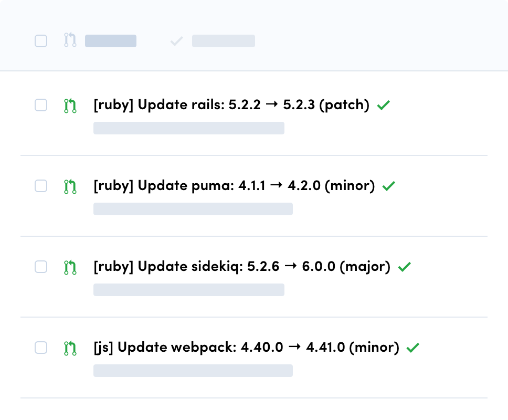The image size is (508, 420).
Task: Open the webpack 4.40.0 → 4.41.0 pull request
Action: [x=246, y=348]
